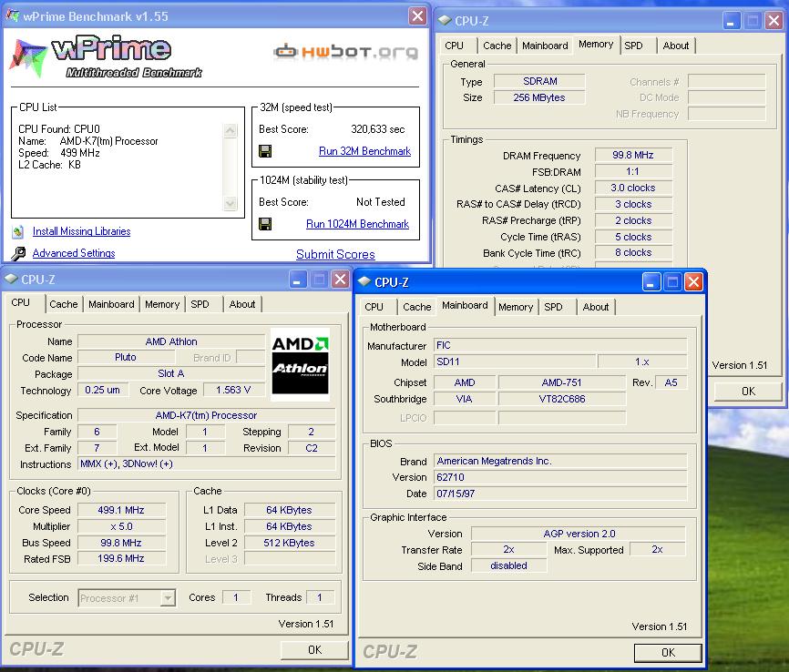Click the Multiplier value x 5.0
This screenshot has height=672, width=789.
pyautogui.click(x=121, y=526)
